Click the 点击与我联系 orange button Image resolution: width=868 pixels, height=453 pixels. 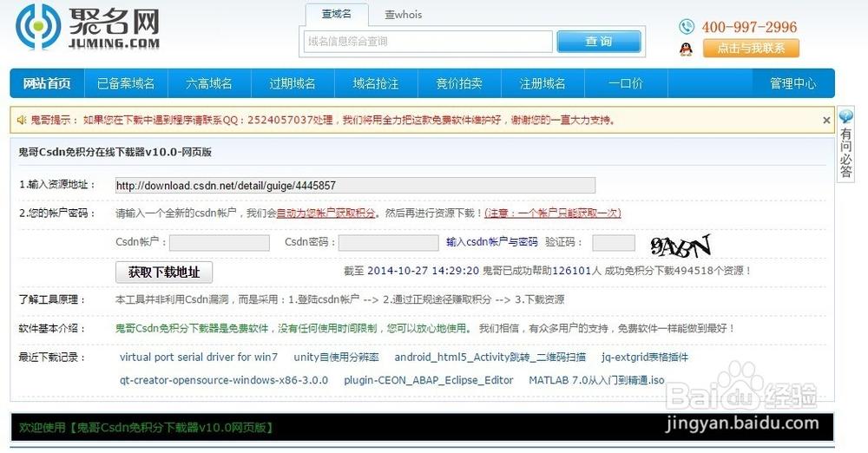tap(751, 49)
